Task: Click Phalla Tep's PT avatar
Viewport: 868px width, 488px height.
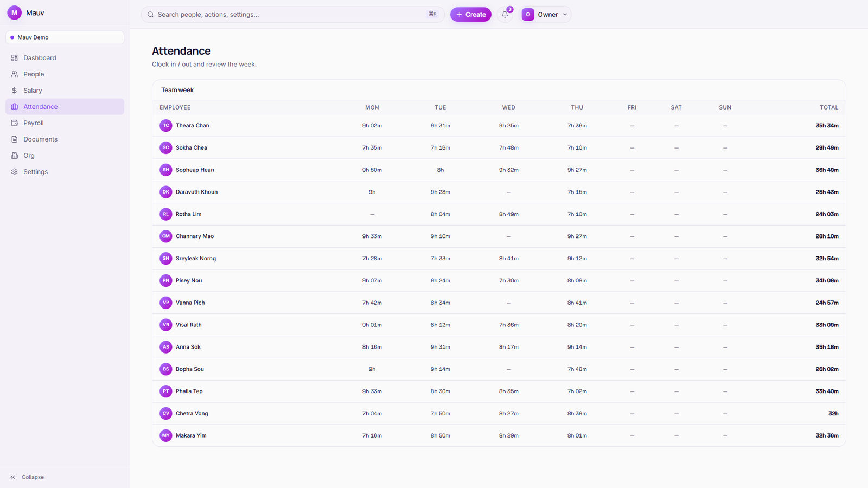Action: (x=166, y=391)
